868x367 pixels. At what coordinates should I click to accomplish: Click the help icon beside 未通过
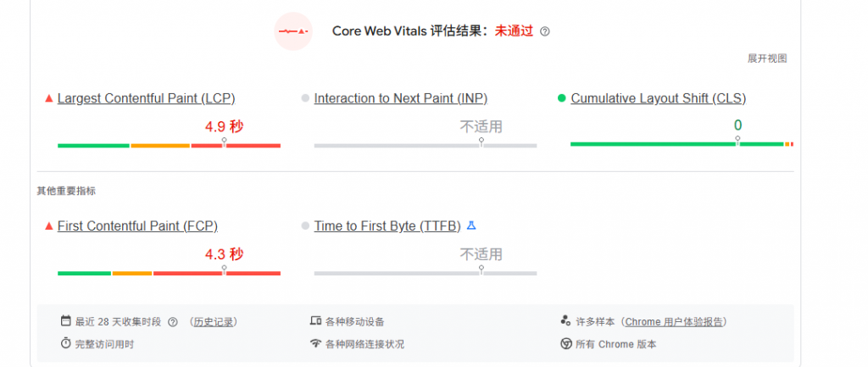(x=545, y=31)
